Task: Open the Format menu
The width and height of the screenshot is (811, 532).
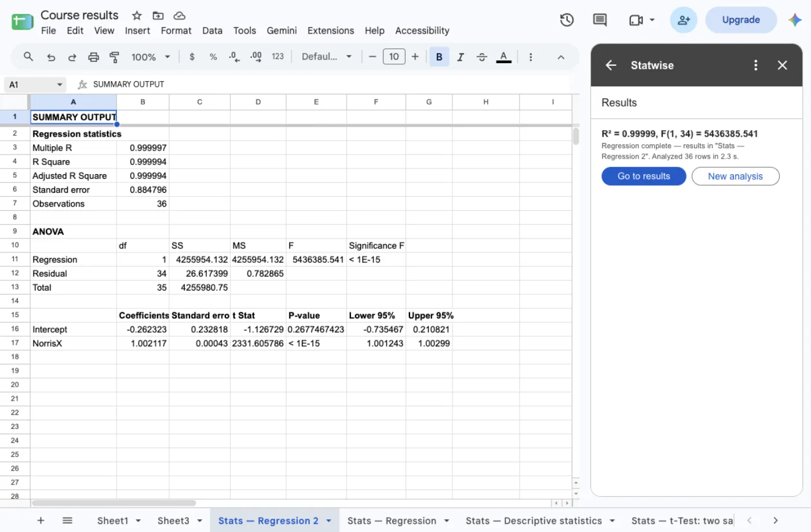Action: pos(176,31)
